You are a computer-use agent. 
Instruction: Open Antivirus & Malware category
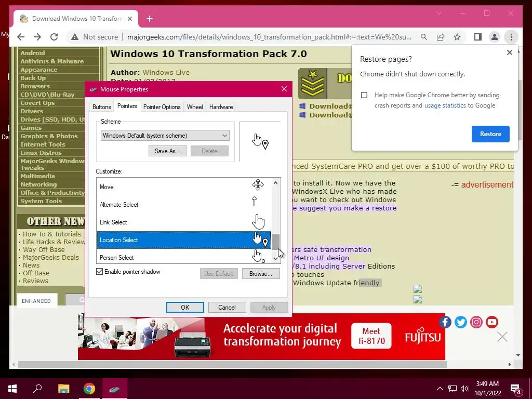pyautogui.click(x=52, y=61)
